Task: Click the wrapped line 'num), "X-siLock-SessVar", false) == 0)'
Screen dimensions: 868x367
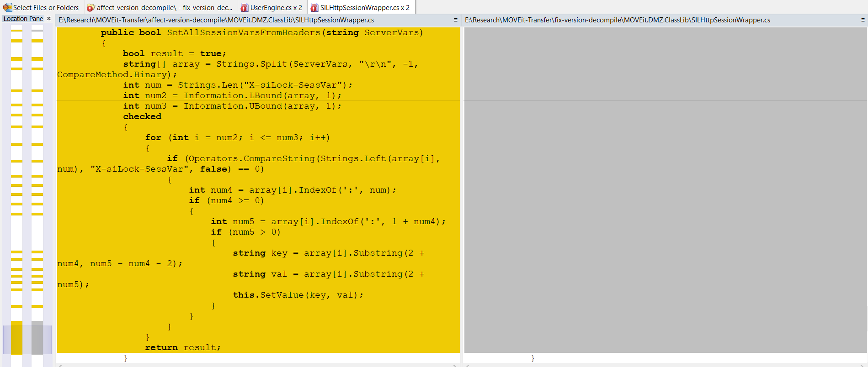Action: click(160, 169)
